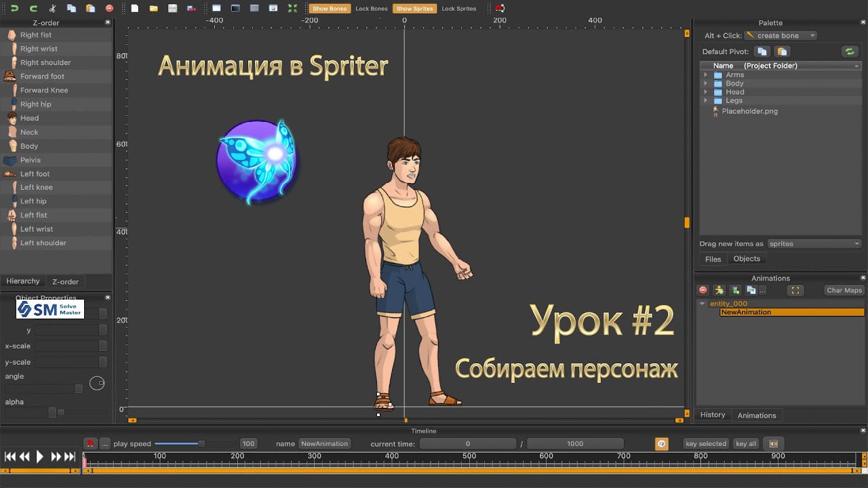Image resolution: width=868 pixels, height=488 pixels.
Task: Click the Copy icon in top toolbar
Action: 71,8
